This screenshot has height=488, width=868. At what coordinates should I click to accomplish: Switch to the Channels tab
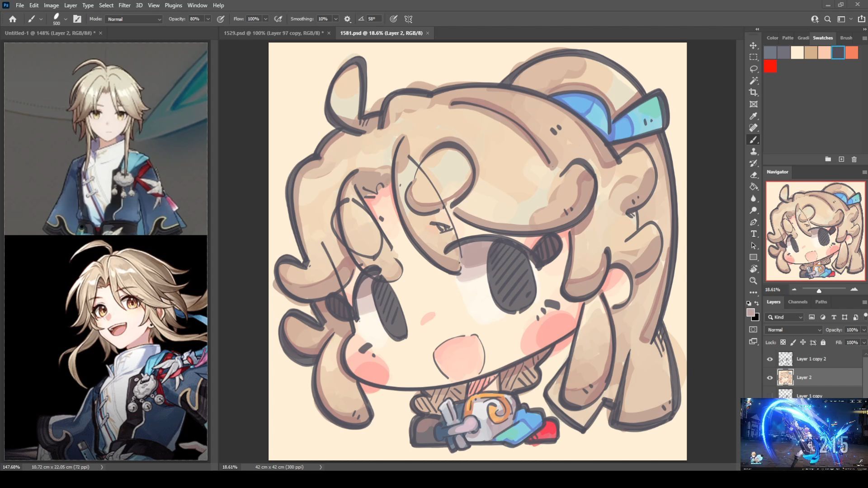pyautogui.click(x=797, y=302)
